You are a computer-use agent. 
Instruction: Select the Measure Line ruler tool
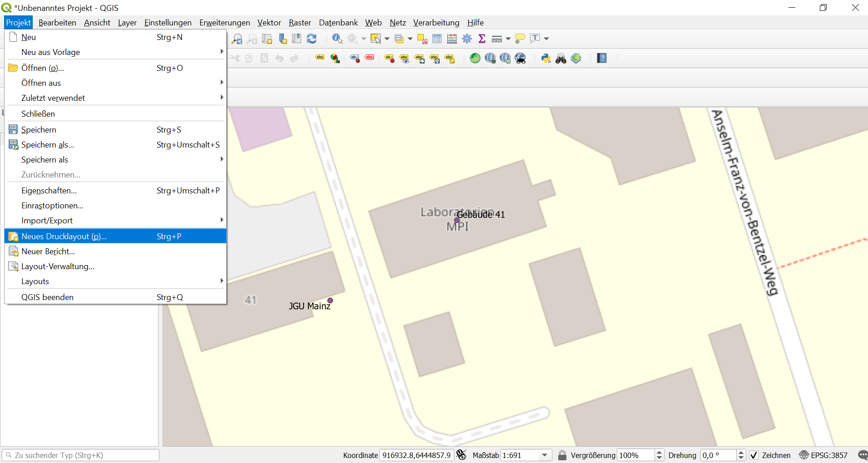tap(497, 39)
